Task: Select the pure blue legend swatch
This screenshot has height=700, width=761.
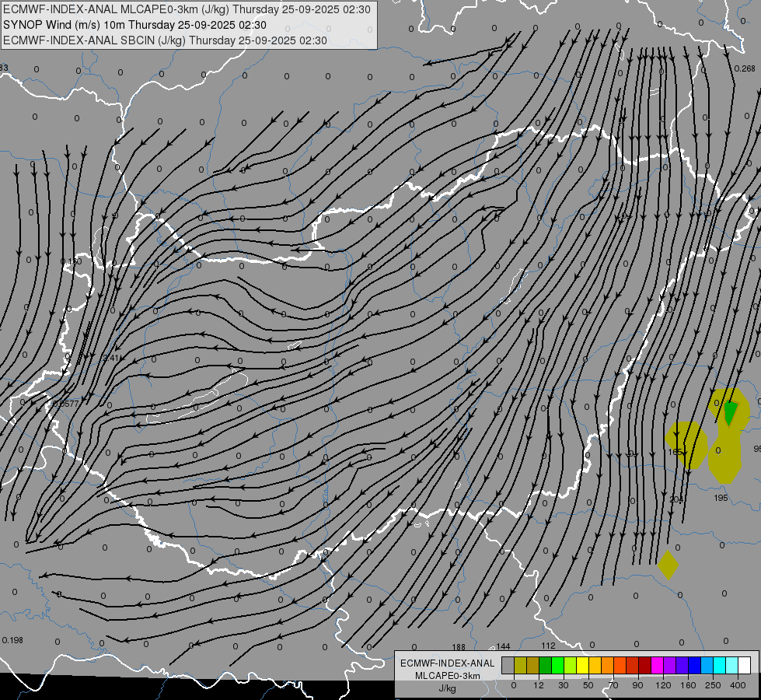Action: pos(694,665)
